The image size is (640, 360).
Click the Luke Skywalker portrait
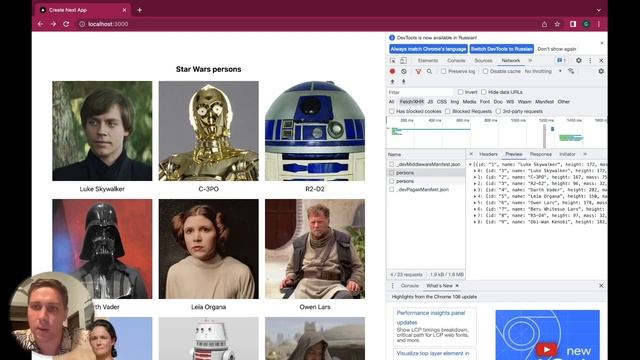tap(102, 131)
